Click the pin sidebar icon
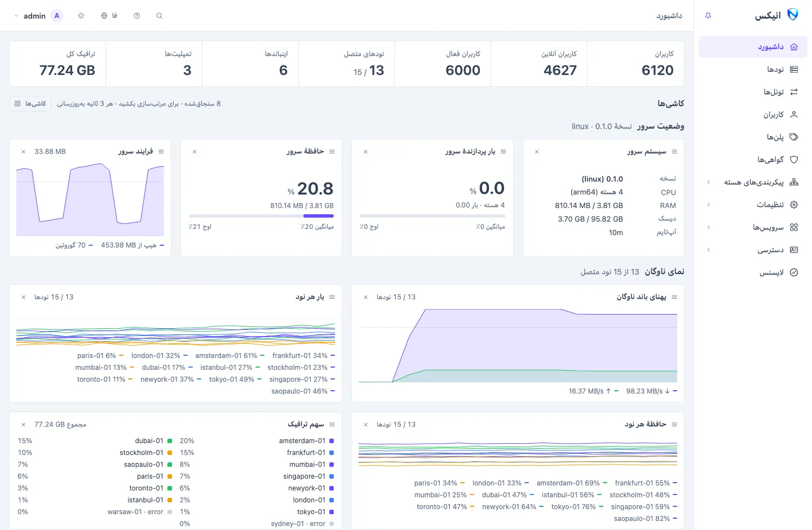 point(708,16)
